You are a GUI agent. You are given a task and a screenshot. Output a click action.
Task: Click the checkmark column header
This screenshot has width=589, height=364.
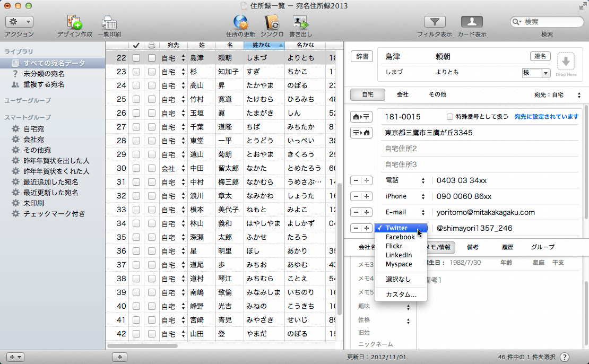pyautogui.click(x=136, y=45)
